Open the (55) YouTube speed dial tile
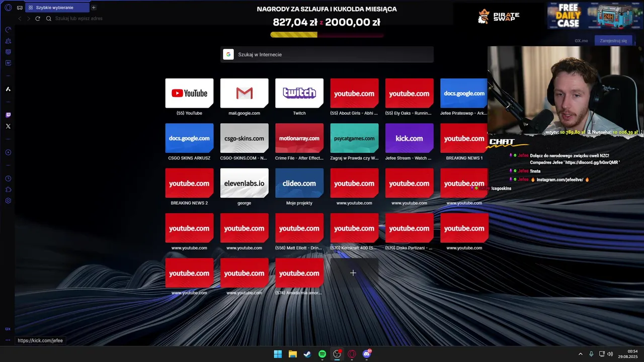The image size is (644, 362). pos(189,93)
